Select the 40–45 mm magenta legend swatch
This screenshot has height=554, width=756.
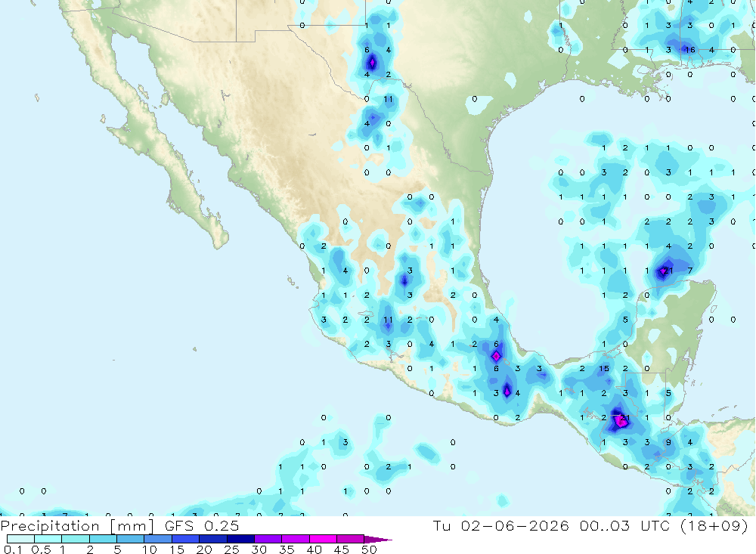323,539
